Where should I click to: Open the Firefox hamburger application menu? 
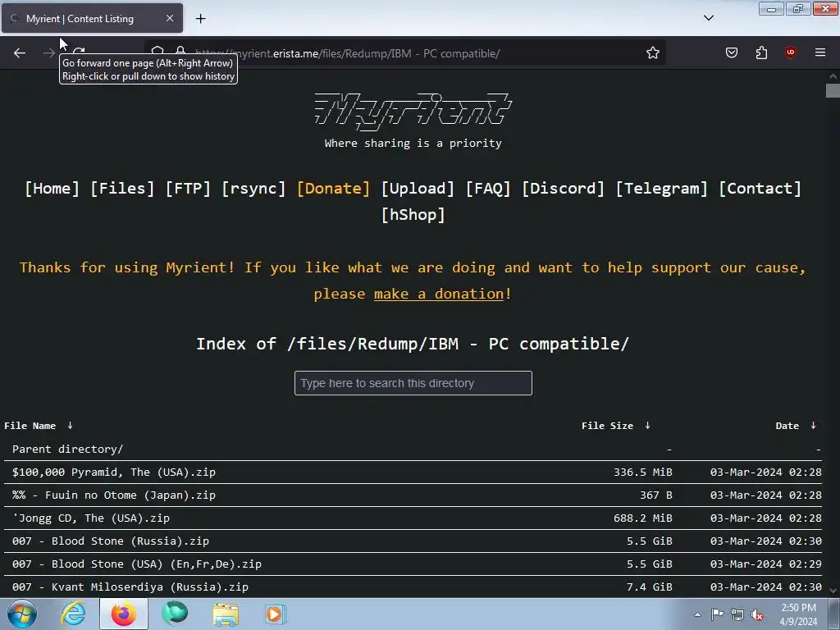[x=820, y=52]
